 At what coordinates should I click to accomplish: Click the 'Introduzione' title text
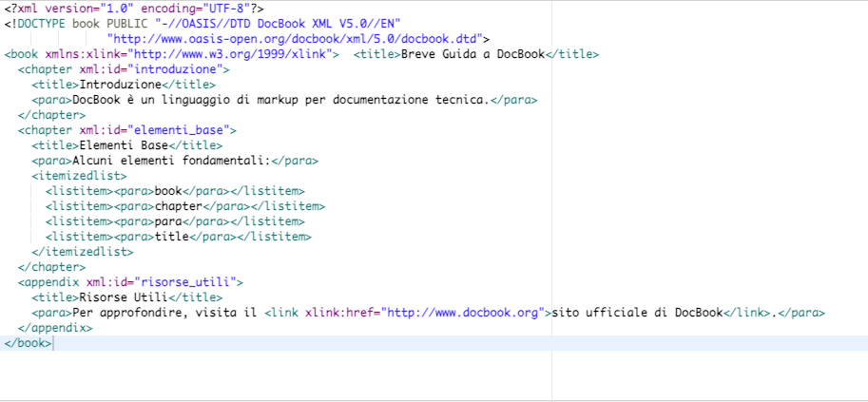[x=120, y=85]
